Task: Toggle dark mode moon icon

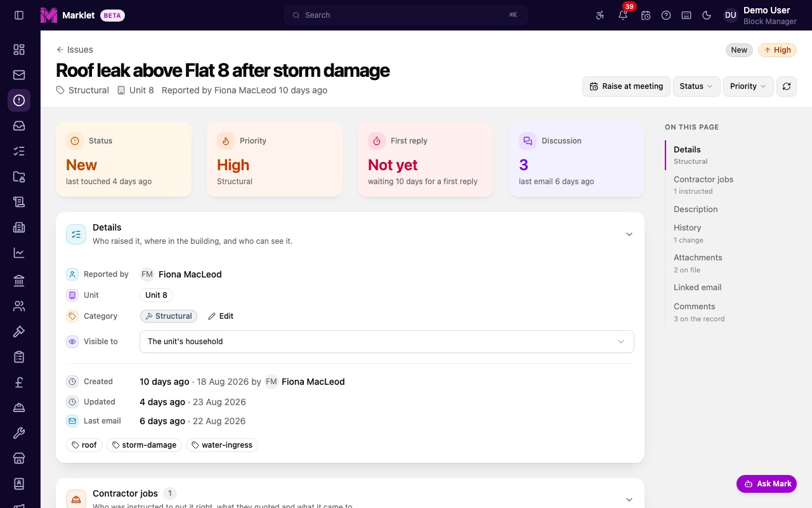Action: pos(707,15)
